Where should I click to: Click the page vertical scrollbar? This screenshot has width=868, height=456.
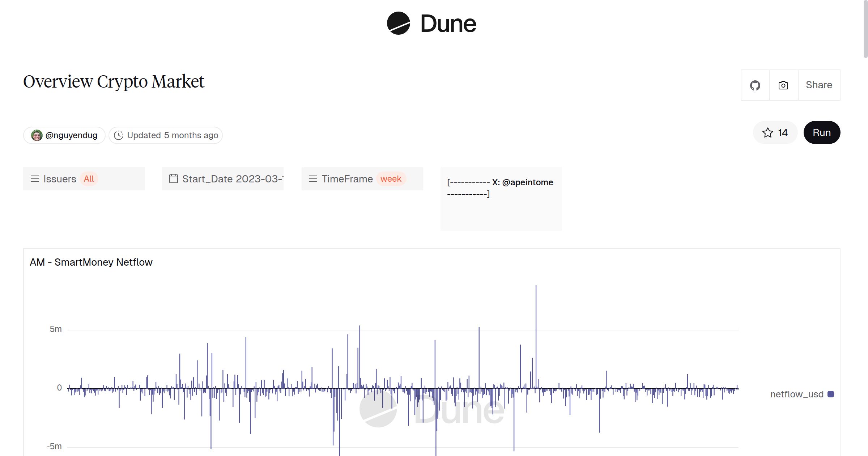coord(865,29)
